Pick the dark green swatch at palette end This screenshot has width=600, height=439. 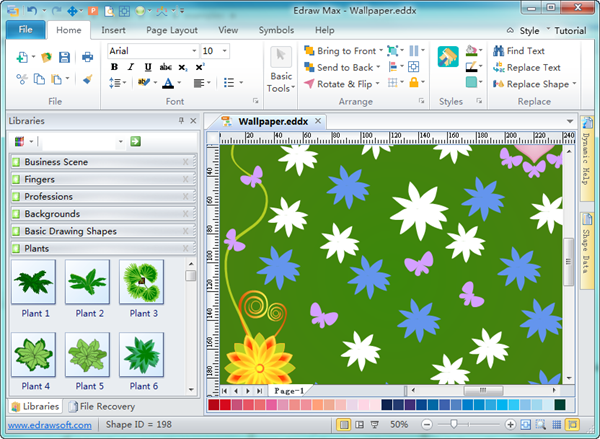[560, 405]
